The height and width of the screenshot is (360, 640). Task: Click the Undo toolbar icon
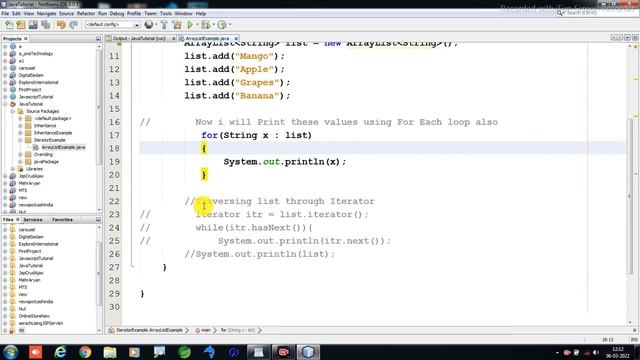coord(61,25)
